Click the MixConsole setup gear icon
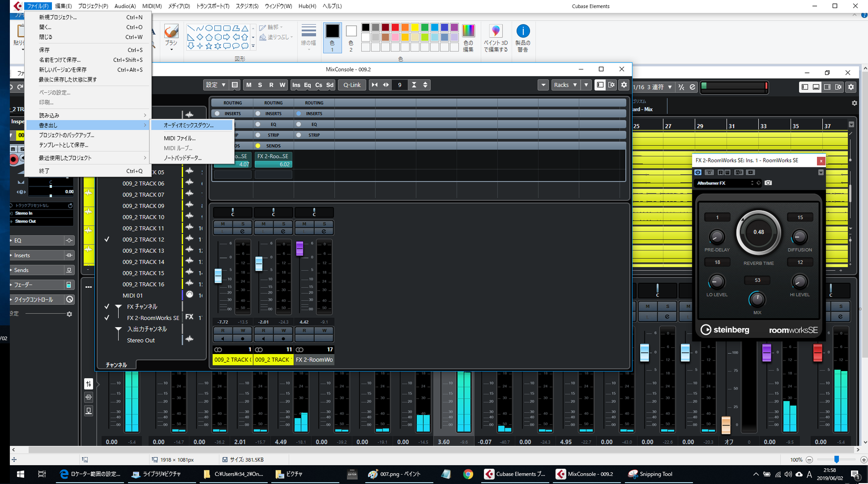The height and width of the screenshot is (484, 868). point(624,85)
